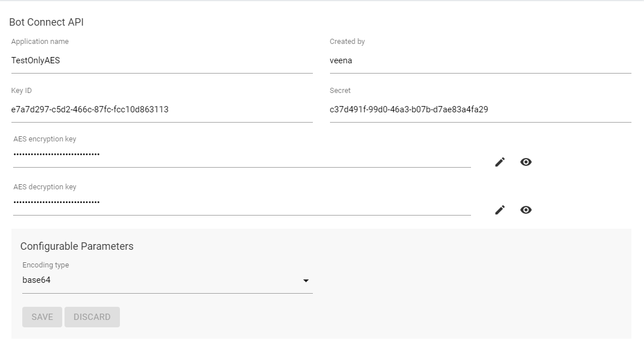This screenshot has height=345, width=644.
Task: Expand the Encoding type dropdown arrow
Action: pos(306,281)
